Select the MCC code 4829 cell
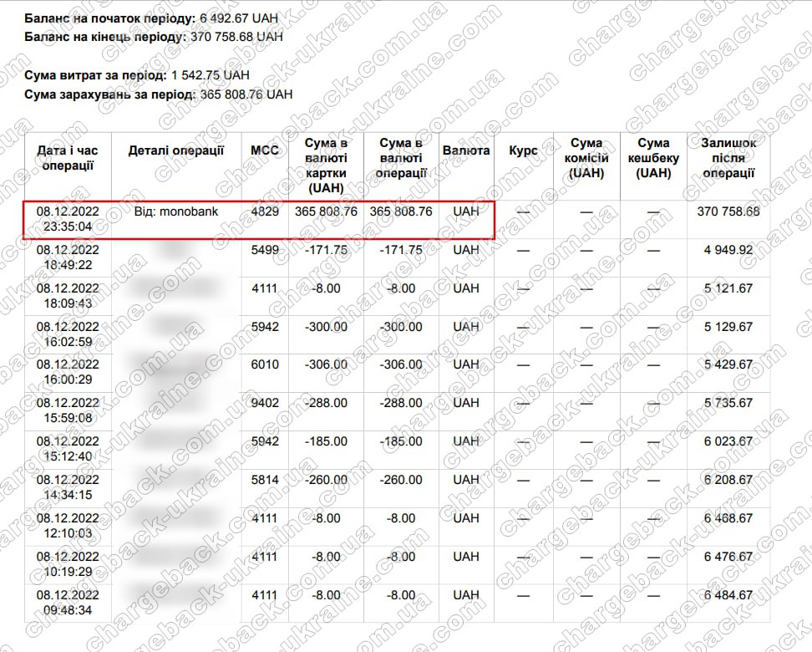The width and height of the screenshot is (812, 652). (265, 212)
